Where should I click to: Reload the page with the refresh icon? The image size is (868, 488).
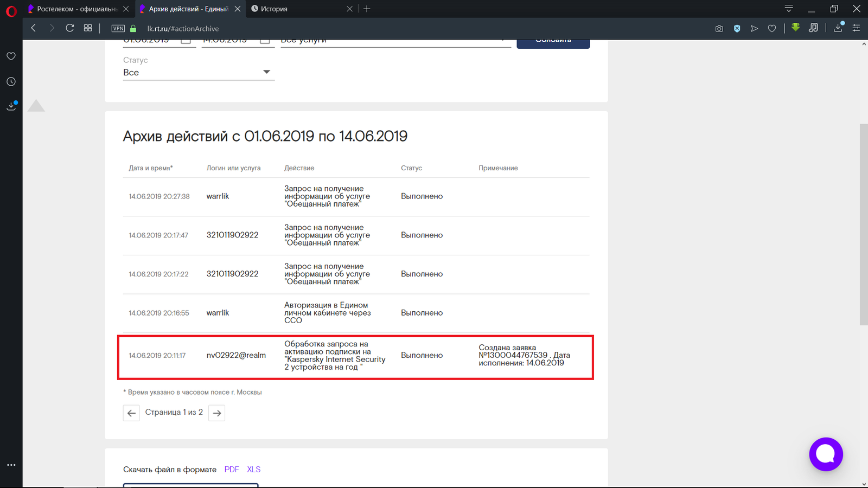(70, 28)
